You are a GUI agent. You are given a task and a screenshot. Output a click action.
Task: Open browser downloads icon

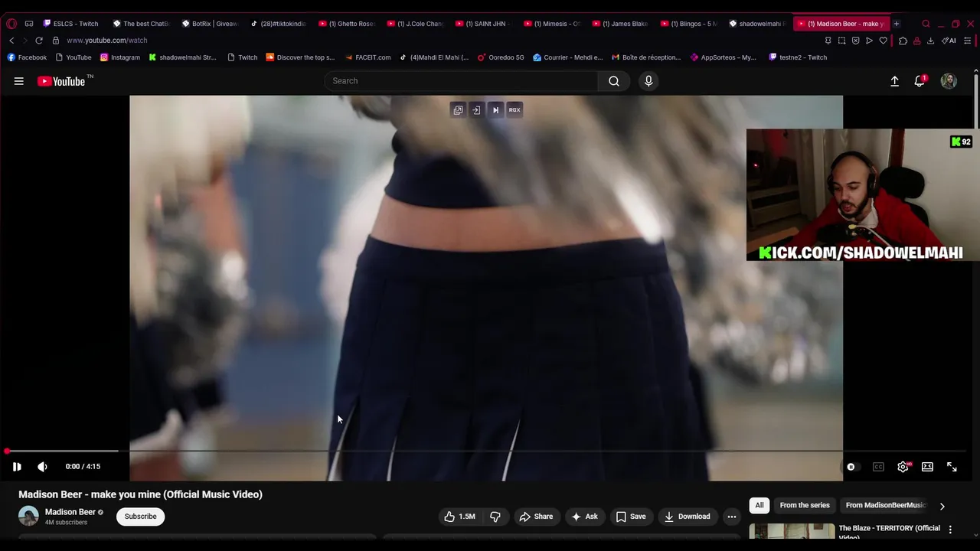coord(930,41)
